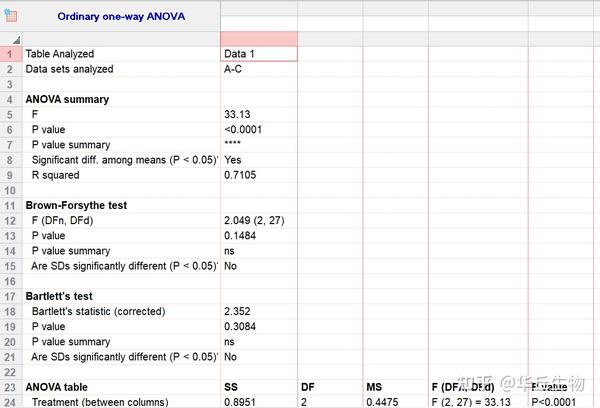This screenshot has height=408, width=600.
Task: Click the "ANOVA summary" heading
Action: click(x=67, y=100)
